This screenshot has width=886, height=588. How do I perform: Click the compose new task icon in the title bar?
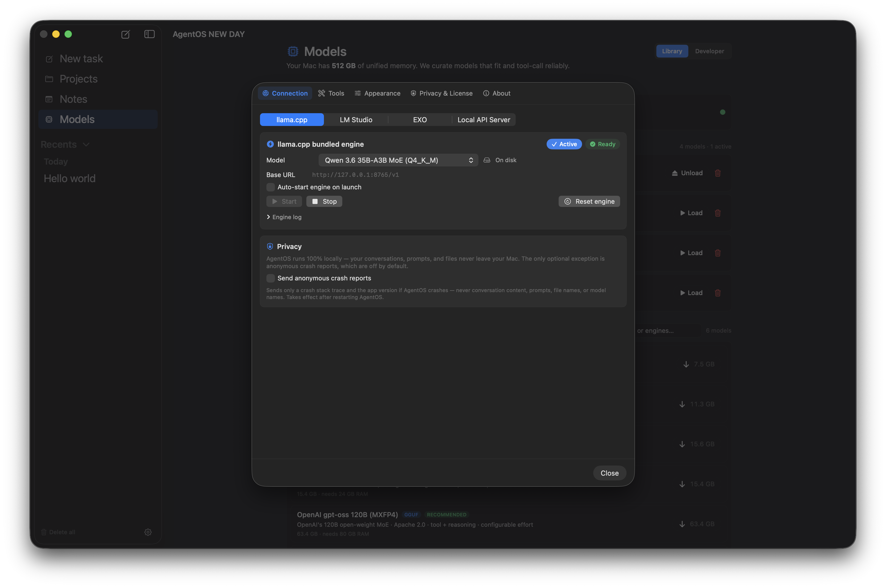click(125, 34)
